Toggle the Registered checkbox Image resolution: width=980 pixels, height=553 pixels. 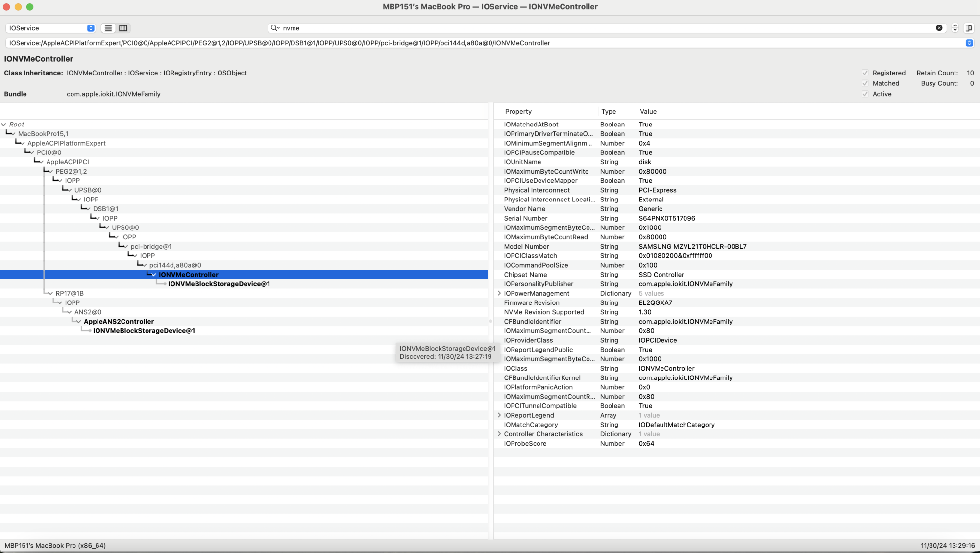[x=865, y=73]
